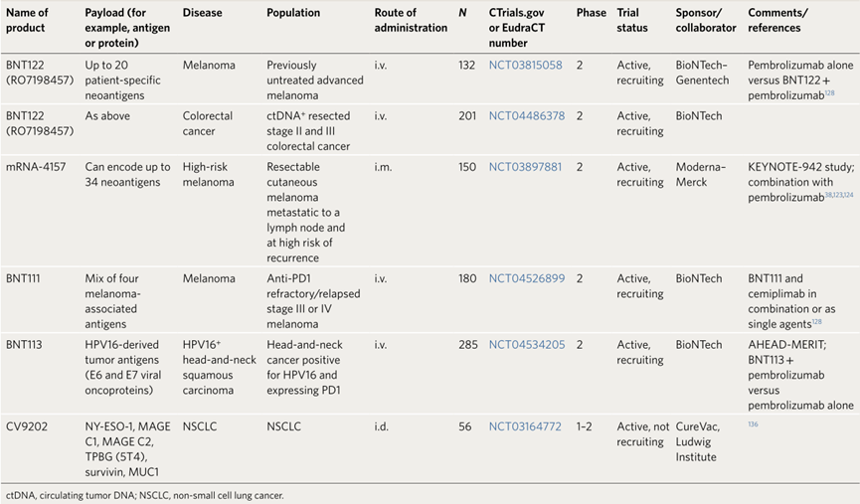Viewport: 860px width, 504px height.
Task: Click the 'Disease' column header
Action: point(203,13)
